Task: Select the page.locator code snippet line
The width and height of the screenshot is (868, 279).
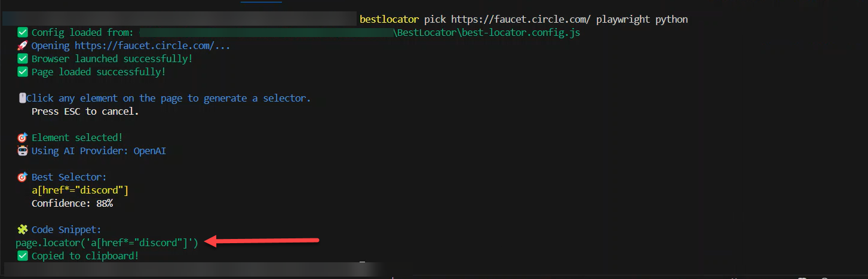Action: 107,243
